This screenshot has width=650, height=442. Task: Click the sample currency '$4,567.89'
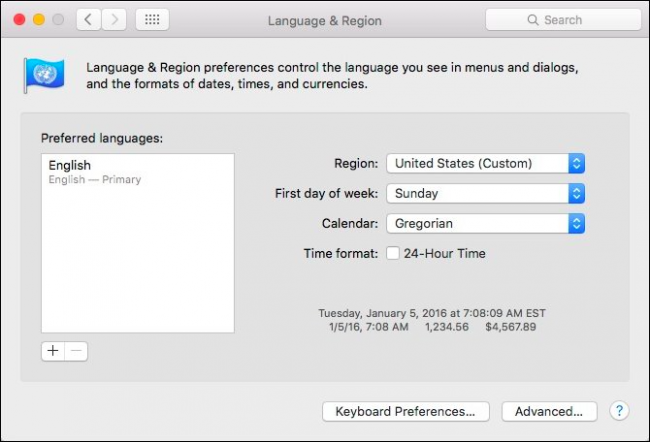(511, 327)
